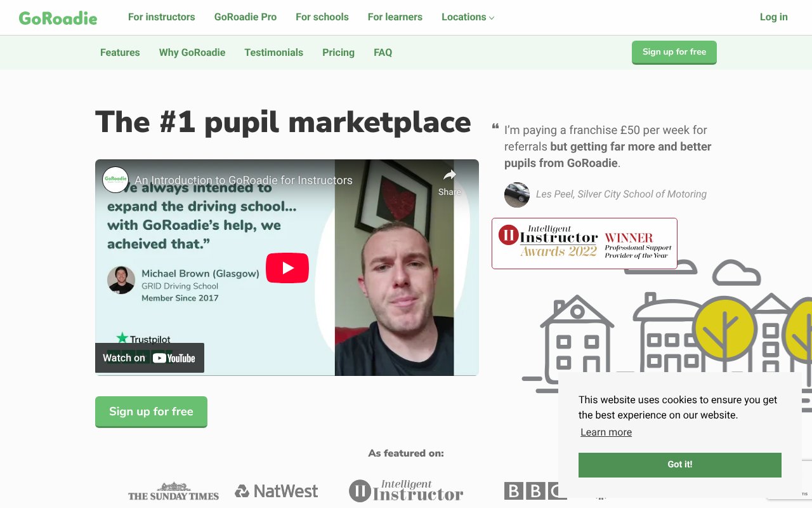Go to the GoRoadie Pro page
The height and width of the screenshot is (508, 812).
click(246, 17)
